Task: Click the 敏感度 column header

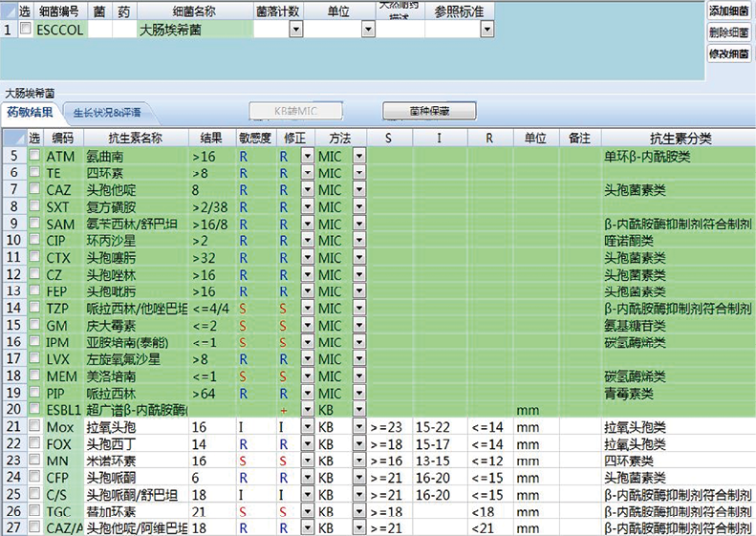Action: (255, 139)
